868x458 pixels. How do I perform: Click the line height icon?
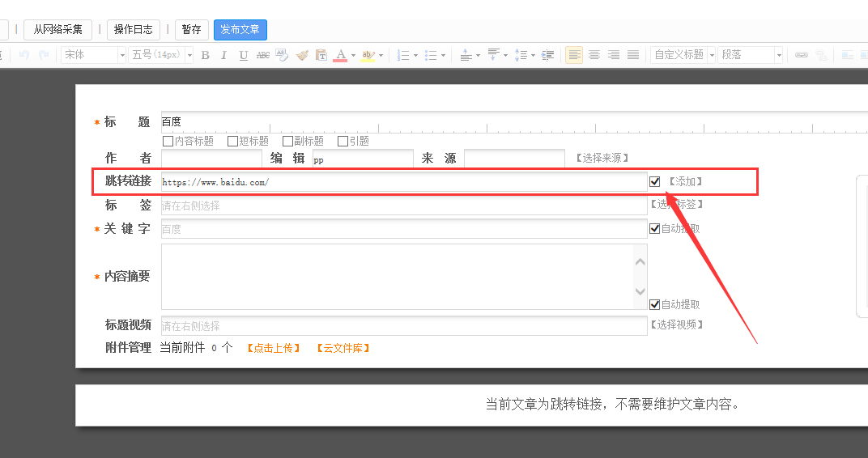coord(521,55)
